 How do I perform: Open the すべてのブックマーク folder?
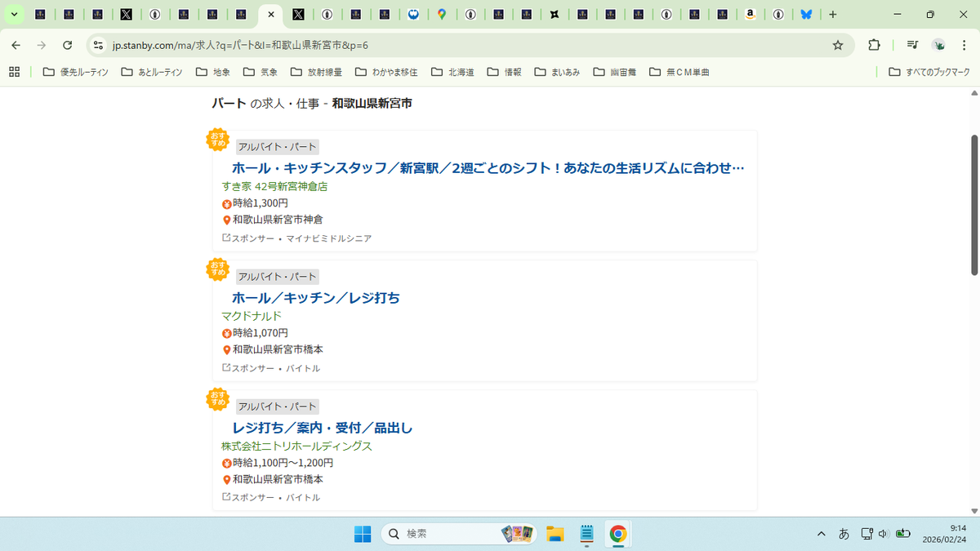(x=929, y=72)
